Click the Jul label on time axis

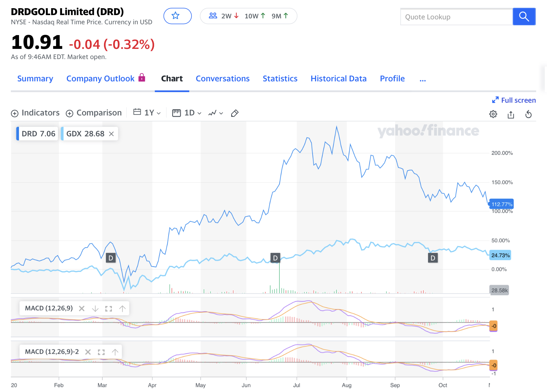(x=296, y=385)
